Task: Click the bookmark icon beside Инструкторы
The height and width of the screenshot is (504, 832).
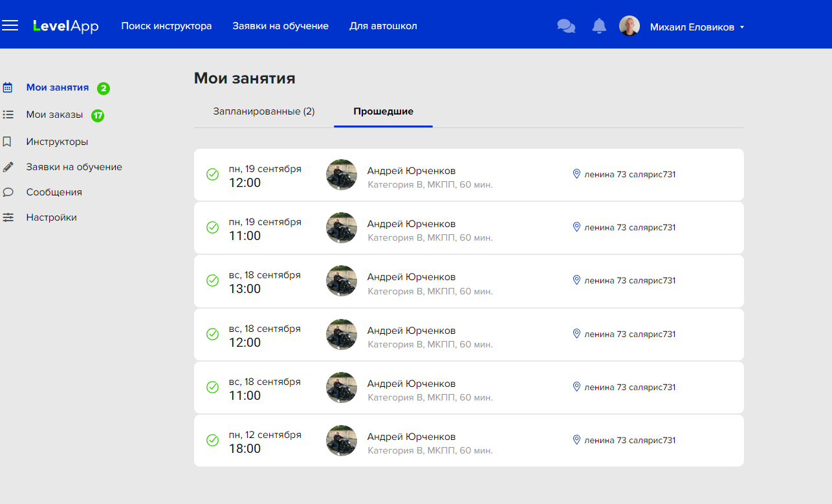Action: 8,142
